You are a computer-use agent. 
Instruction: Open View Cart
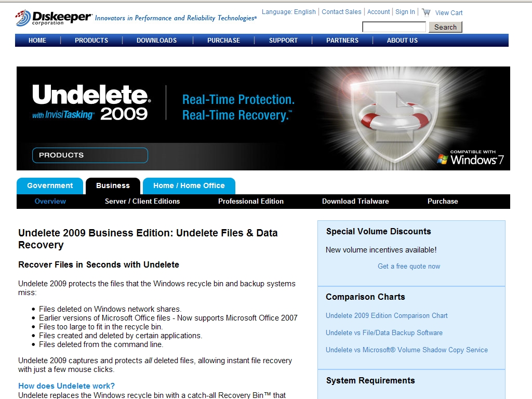pos(448,13)
